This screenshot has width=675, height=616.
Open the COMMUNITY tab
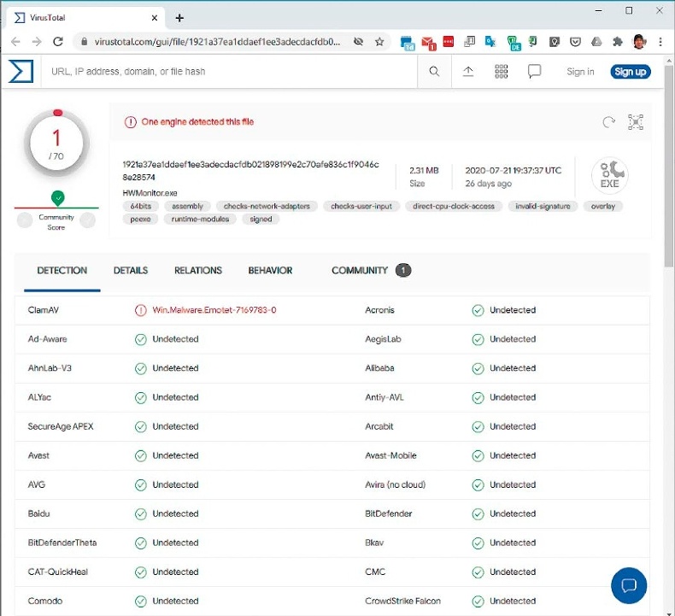pyautogui.click(x=371, y=270)
